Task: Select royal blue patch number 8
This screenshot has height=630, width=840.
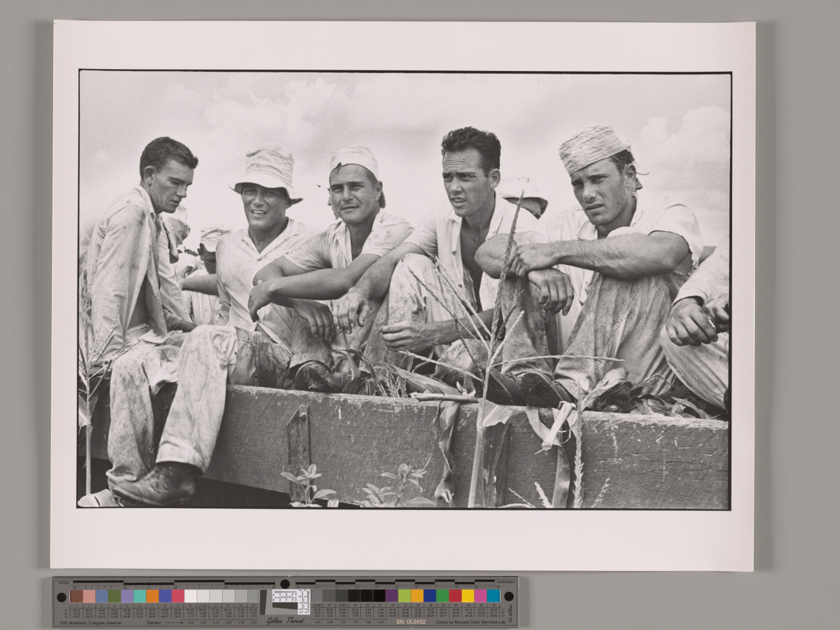Action: pos(165,596)
